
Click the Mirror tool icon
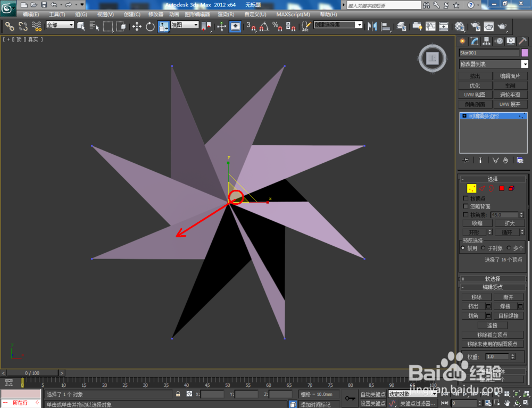point(372,26)
